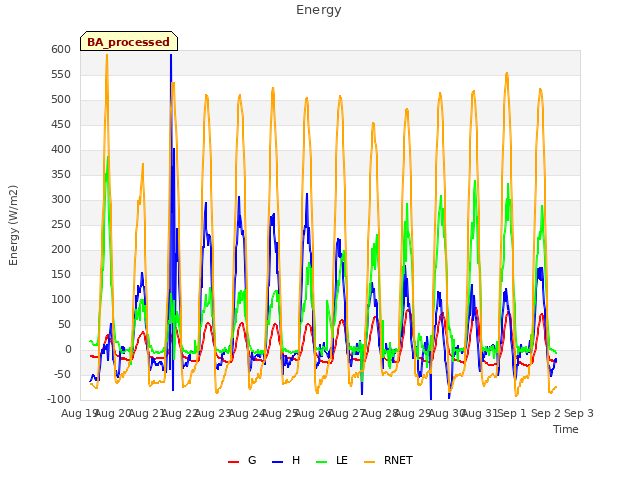Screen dimensions: 640x480
Task: Click the green LE legend color line
Action: tap(322, 462)
